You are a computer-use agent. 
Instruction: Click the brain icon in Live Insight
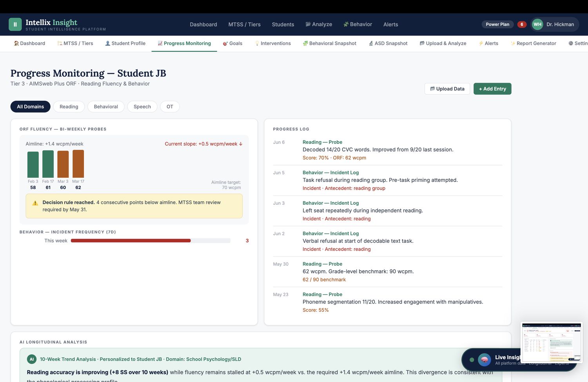[485, 360]
